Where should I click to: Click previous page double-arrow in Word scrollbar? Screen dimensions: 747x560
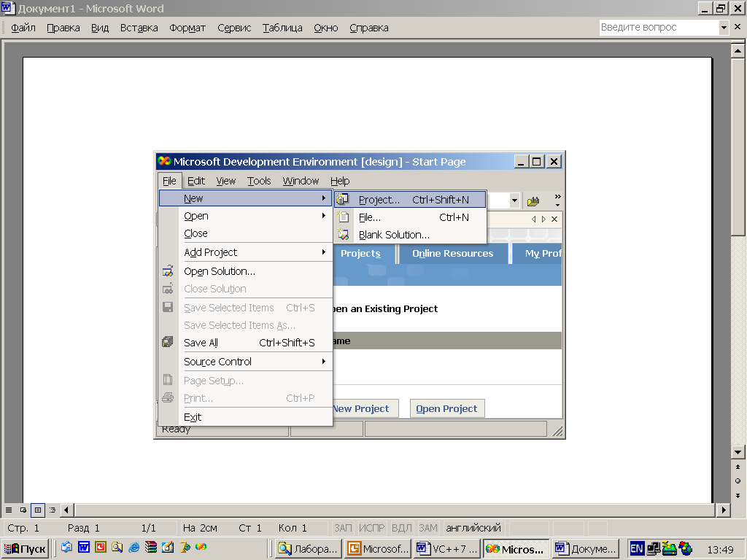tap(738, 467)
